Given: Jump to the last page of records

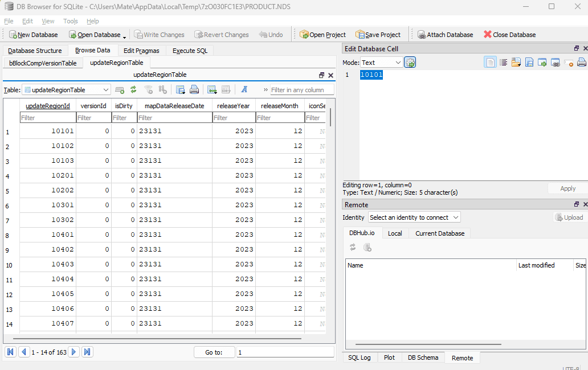Looking at the screenshot, I should (87, 352).
